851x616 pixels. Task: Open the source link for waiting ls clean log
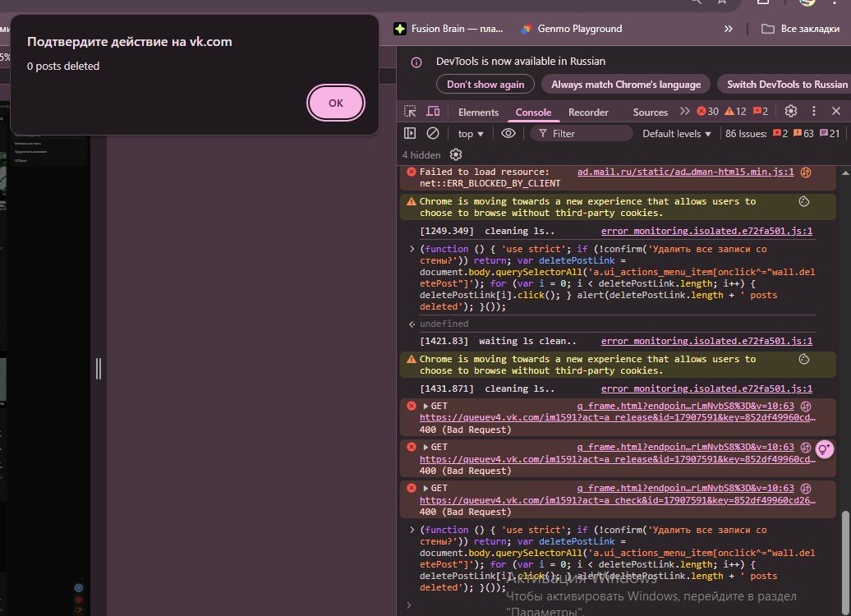[x=706, y=342]
